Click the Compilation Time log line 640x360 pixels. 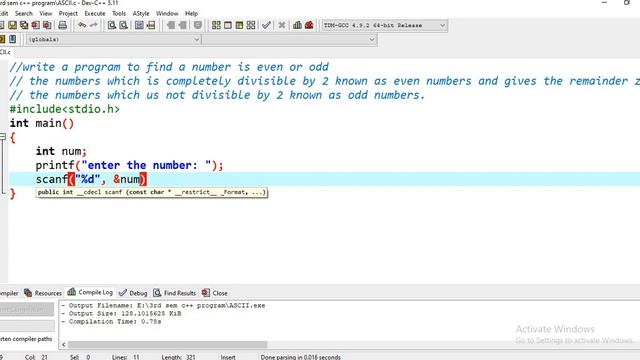coord(111,322)
